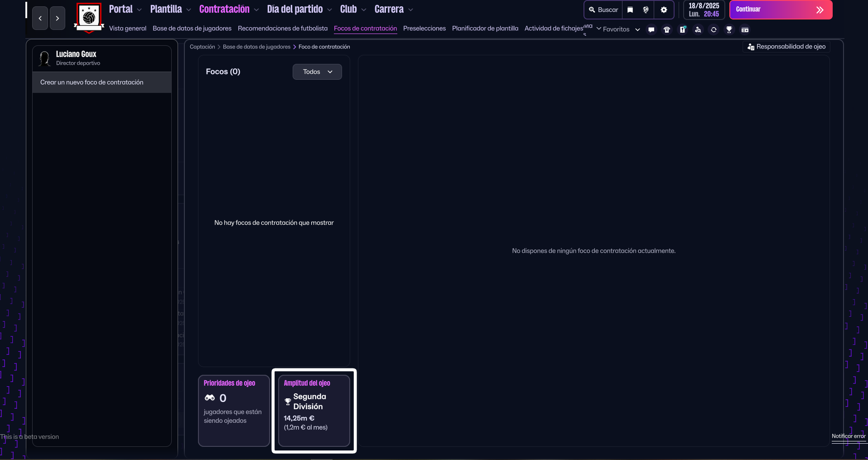This screenshot has height=460, width=868.
Task: Expand the Día del partido chevron
Action: [x=329, y=10]
